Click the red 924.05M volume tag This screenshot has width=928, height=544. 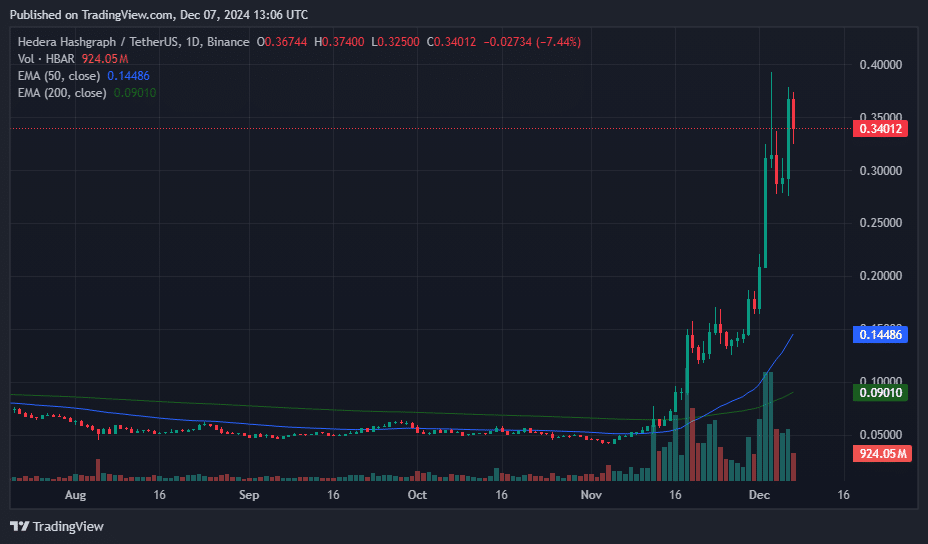point(881,454)
